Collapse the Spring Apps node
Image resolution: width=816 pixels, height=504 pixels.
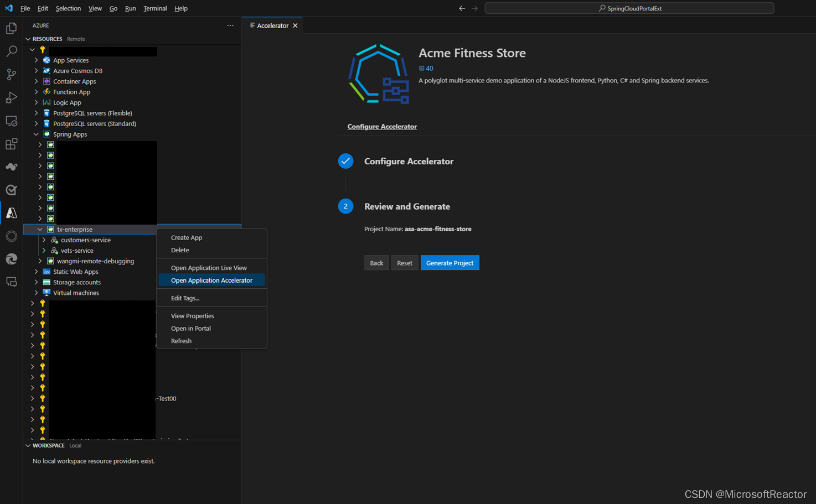coord(36,134)
